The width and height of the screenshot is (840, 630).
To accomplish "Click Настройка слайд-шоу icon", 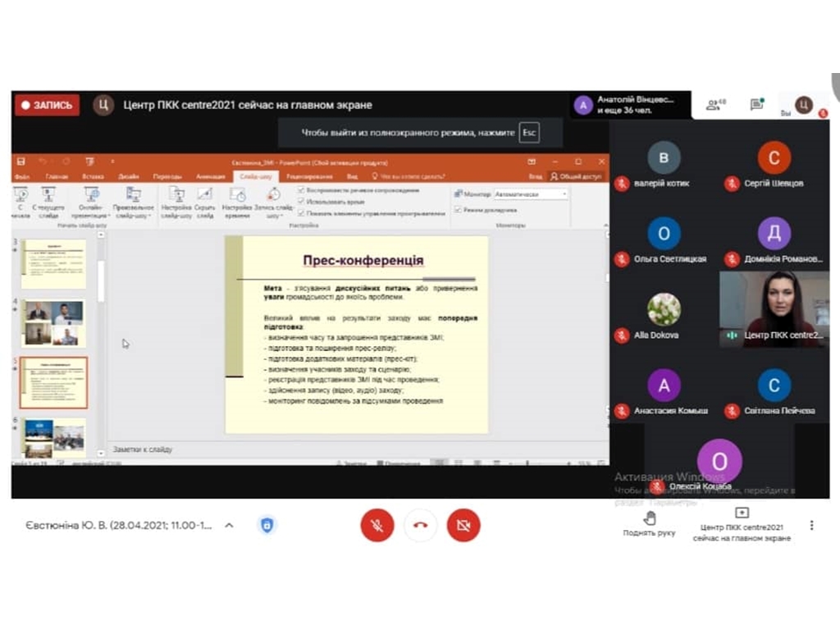I will (176, 203).
